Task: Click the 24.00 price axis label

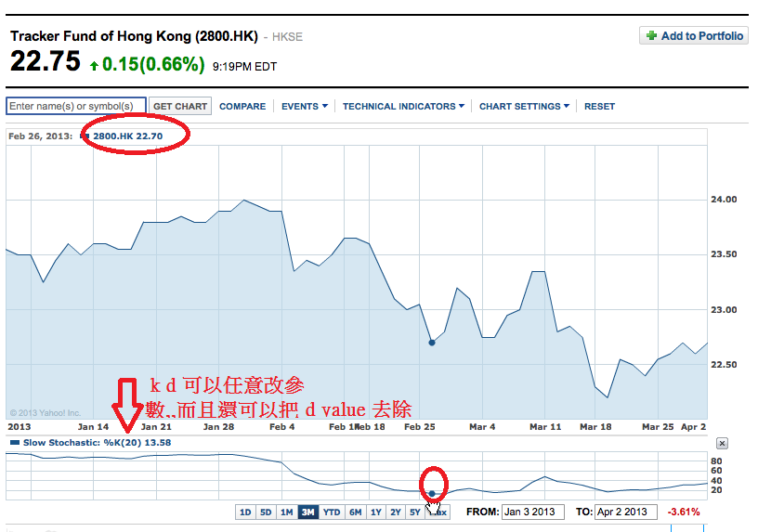Action: (x=724, y=200)
